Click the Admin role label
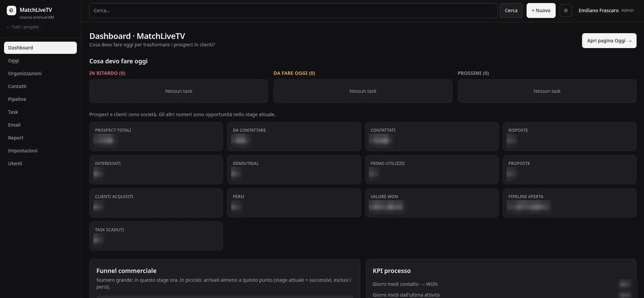 coord(627,10)
